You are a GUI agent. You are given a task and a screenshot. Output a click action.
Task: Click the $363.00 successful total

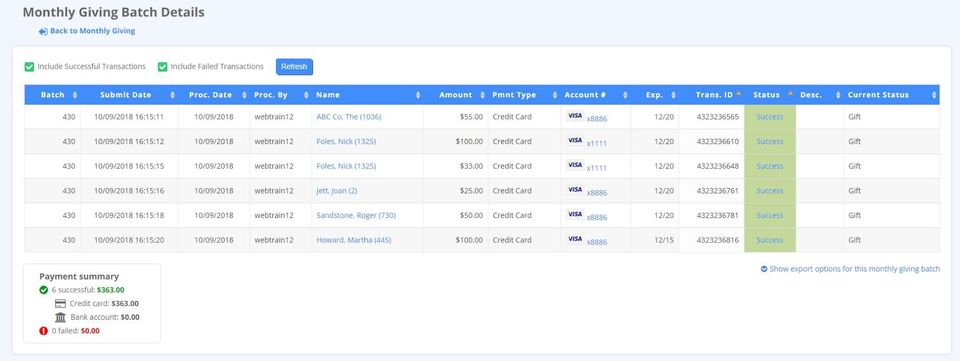111,290
